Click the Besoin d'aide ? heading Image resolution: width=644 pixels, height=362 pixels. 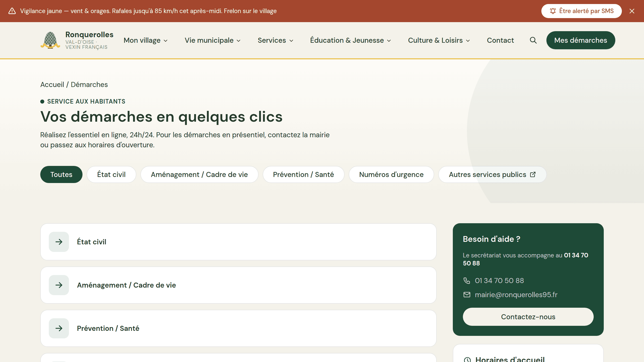(491, 239)
